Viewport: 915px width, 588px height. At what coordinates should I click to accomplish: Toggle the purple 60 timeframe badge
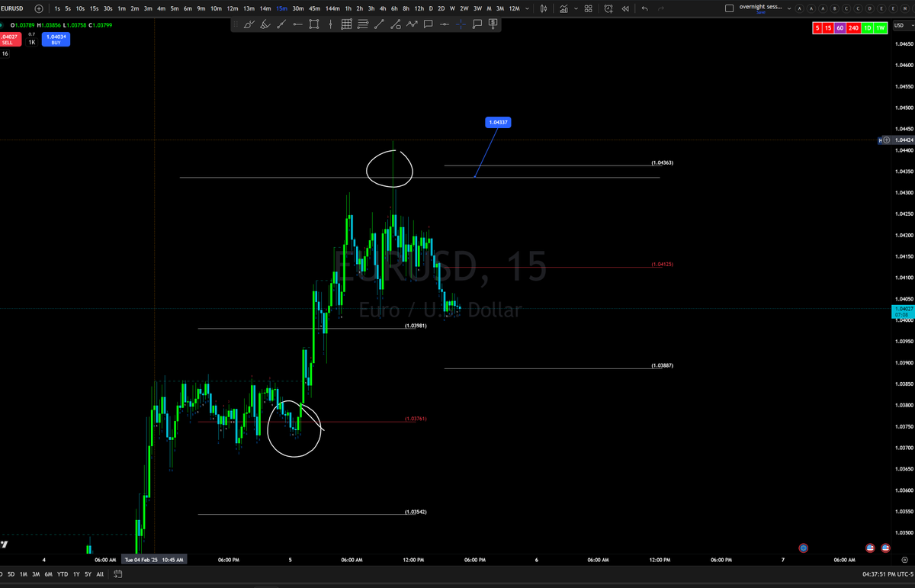click(840, 28)
